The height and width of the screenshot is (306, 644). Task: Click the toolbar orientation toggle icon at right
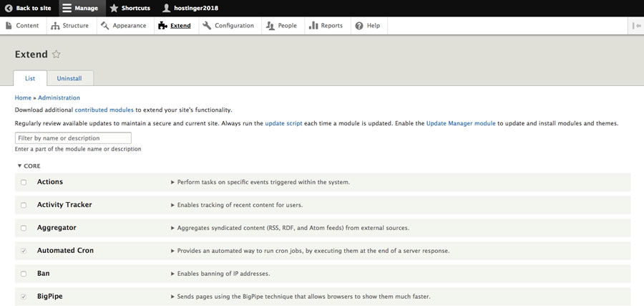(x=638, y=26)
